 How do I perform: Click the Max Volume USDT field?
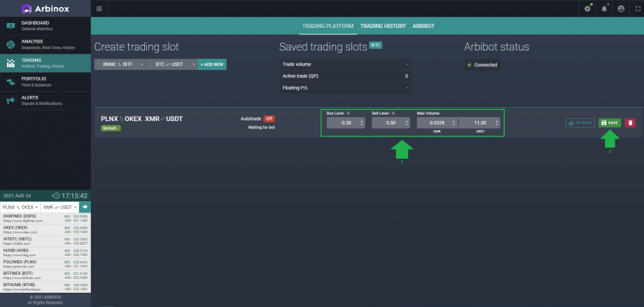tap(479, 122)
